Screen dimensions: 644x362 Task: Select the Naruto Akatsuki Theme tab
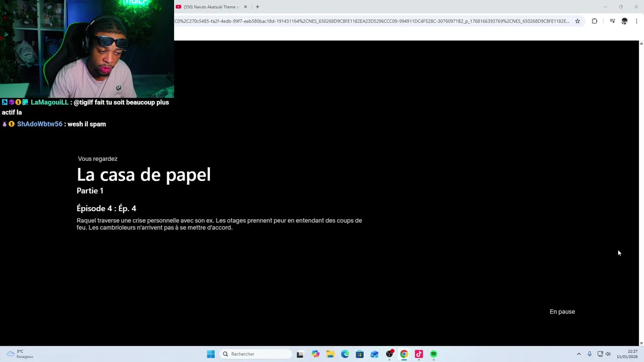point(211,7)
